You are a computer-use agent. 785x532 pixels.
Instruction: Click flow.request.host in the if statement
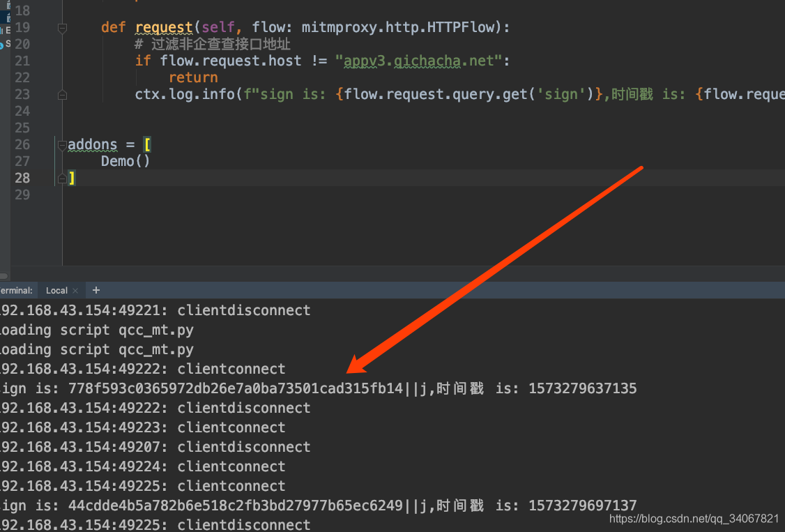(x=231, y=61)
